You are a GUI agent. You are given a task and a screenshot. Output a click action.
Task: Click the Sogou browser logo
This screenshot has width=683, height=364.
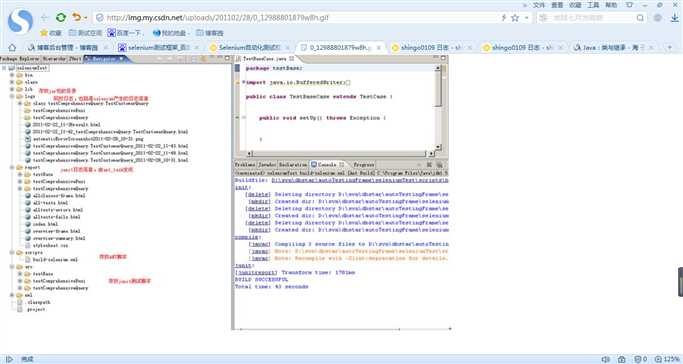[x=20, y=21]
